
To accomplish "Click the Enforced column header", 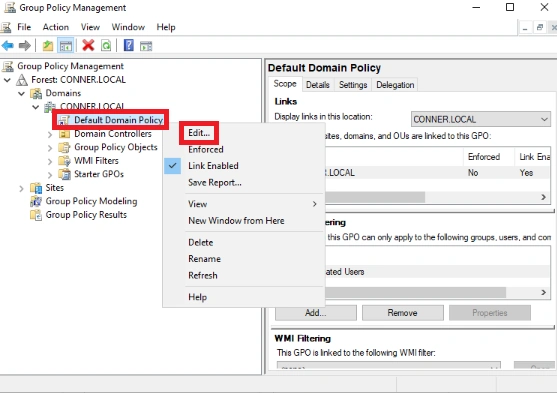I will (488, 157).
